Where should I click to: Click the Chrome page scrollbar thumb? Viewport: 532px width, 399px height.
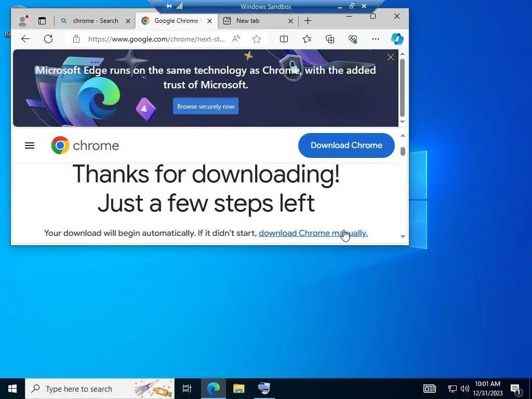pos(403,151)
